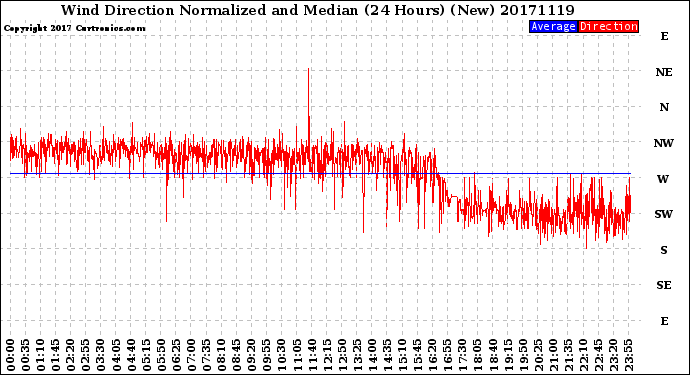Click the 21:00 time label

click(553, 355)
